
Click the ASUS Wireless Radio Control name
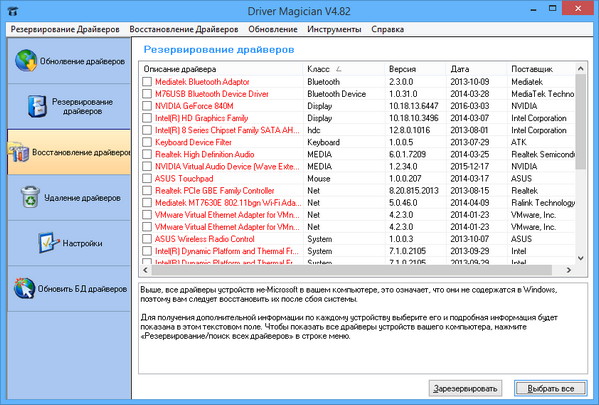204,239
